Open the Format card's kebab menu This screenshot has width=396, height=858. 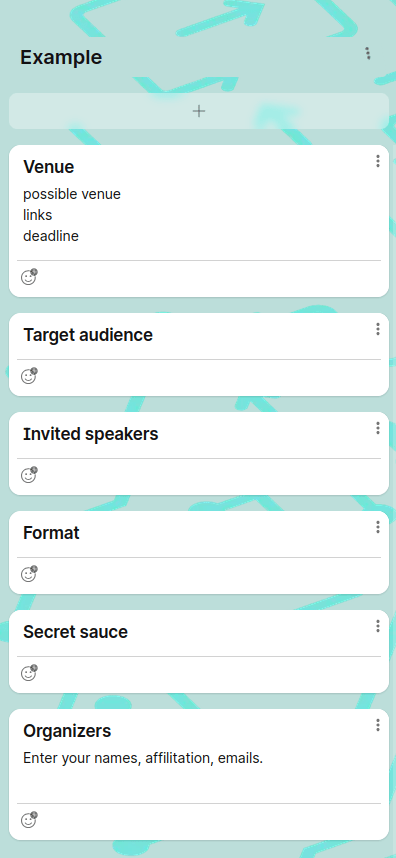[x=377, y=527]
